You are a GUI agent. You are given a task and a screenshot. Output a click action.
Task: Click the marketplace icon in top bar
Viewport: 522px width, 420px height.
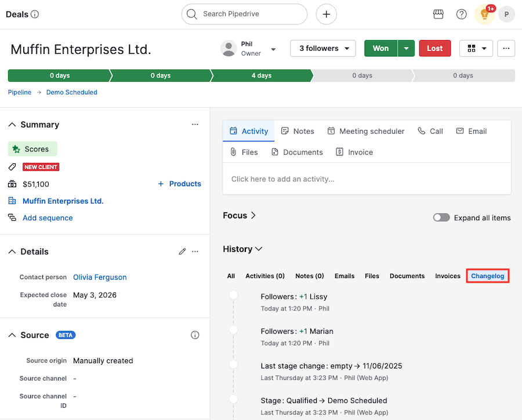pos(438,14)
